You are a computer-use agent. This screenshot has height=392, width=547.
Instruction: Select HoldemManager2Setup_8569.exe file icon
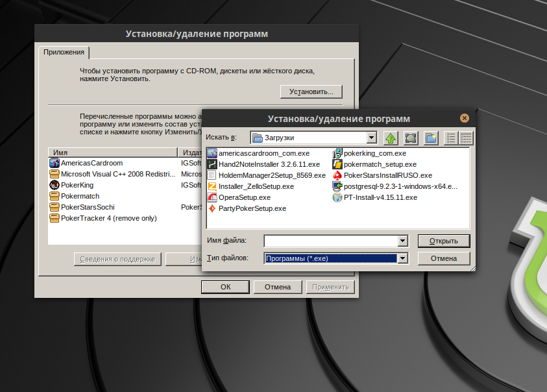212,175
